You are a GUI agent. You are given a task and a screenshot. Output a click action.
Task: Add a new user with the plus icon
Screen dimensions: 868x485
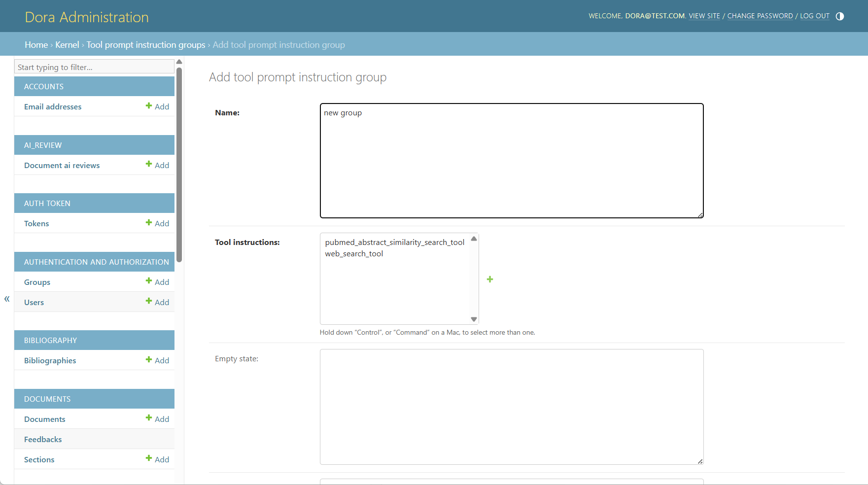coord(158,302)
